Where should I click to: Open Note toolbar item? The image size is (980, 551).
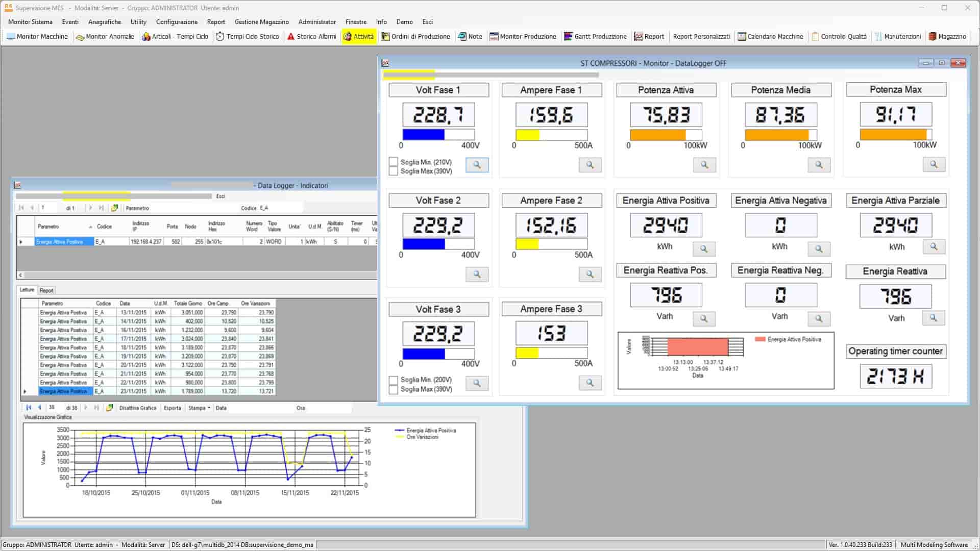470,37
